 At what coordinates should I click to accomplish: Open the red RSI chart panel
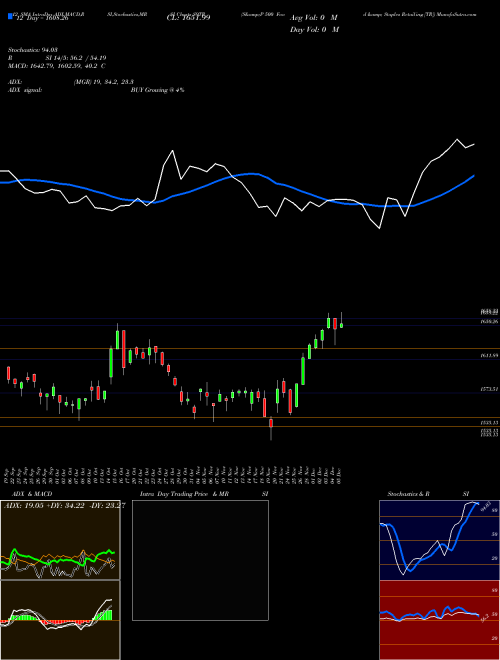click(x=439, y=620)
